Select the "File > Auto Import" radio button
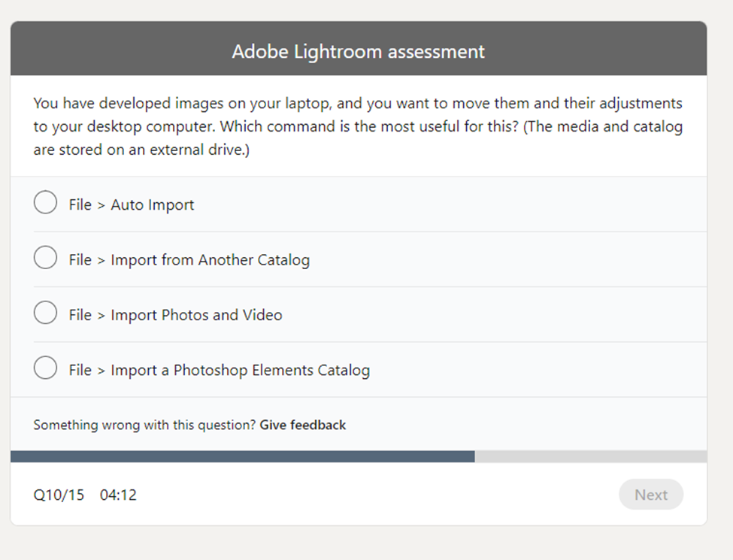The width and height of the screenshot is (733, 560). coord(45,202)
